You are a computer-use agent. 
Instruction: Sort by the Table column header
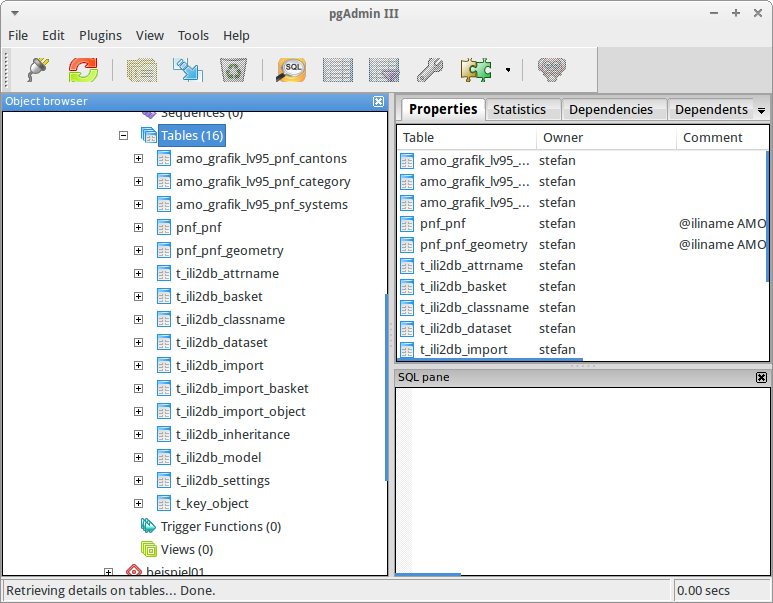pos(466,138)
